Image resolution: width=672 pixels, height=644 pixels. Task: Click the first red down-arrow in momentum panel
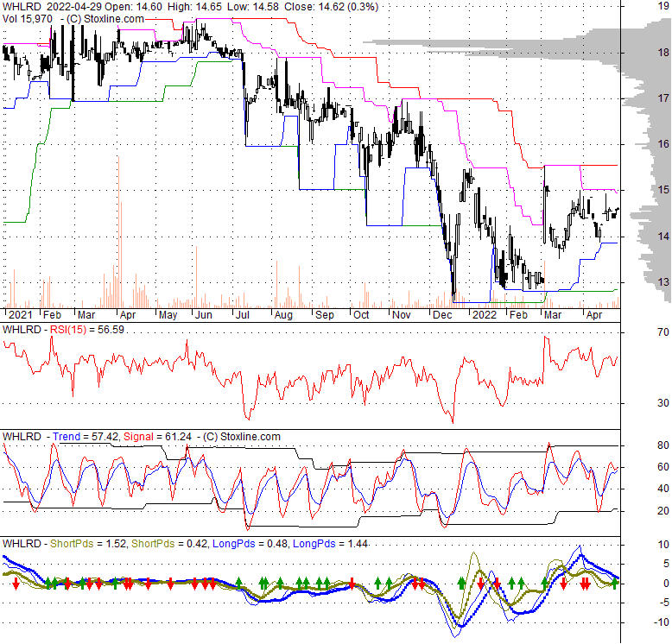coord(16,584)
